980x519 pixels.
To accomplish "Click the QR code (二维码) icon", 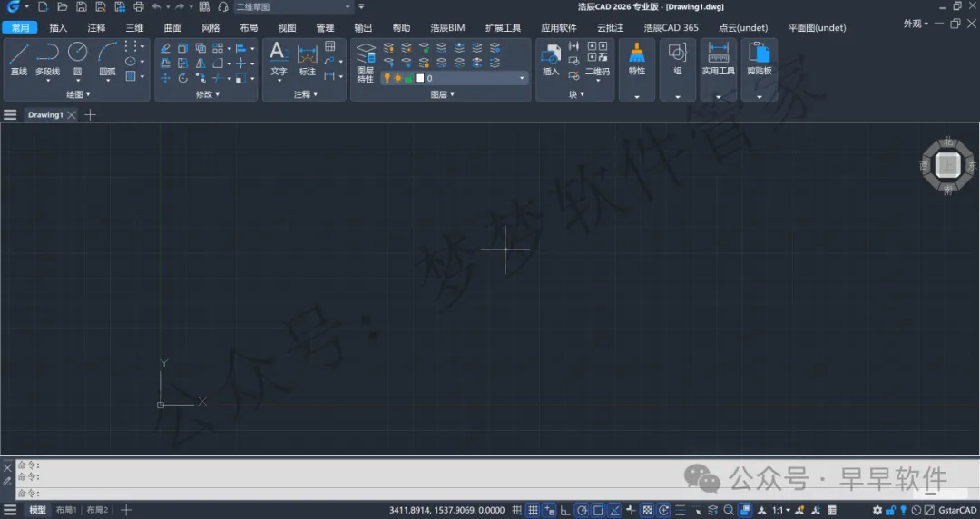I will point(597,53).
